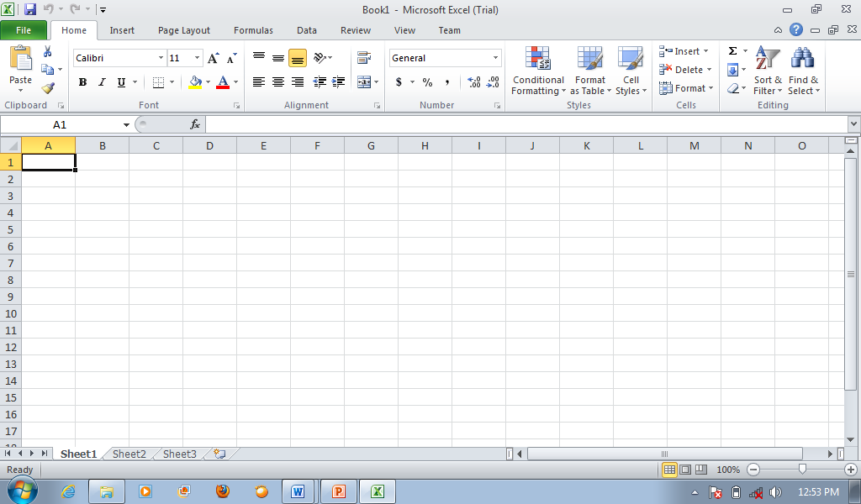The image size is (861, 504).
Task: Click the Insert Function fx icon
Action: click(195, 124)
